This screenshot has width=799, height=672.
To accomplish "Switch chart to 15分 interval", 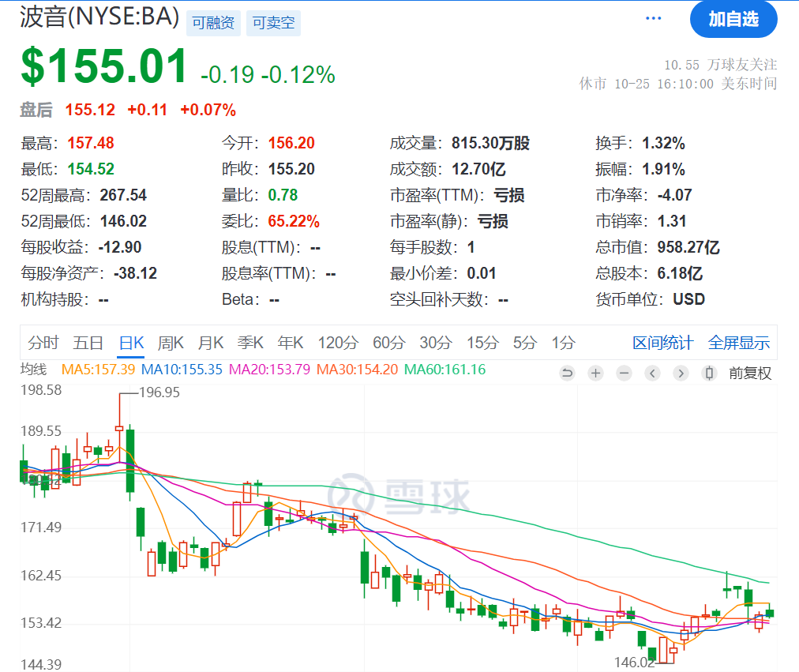I will point(482,343).
